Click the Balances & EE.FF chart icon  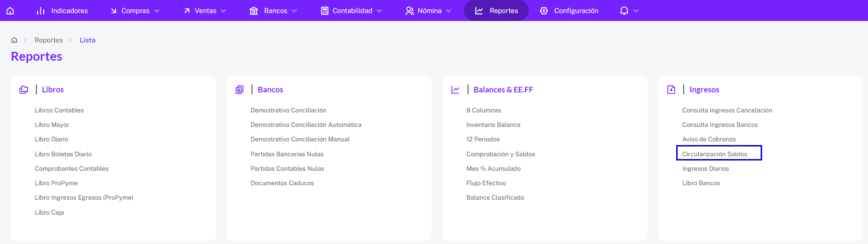pos(455,90)
